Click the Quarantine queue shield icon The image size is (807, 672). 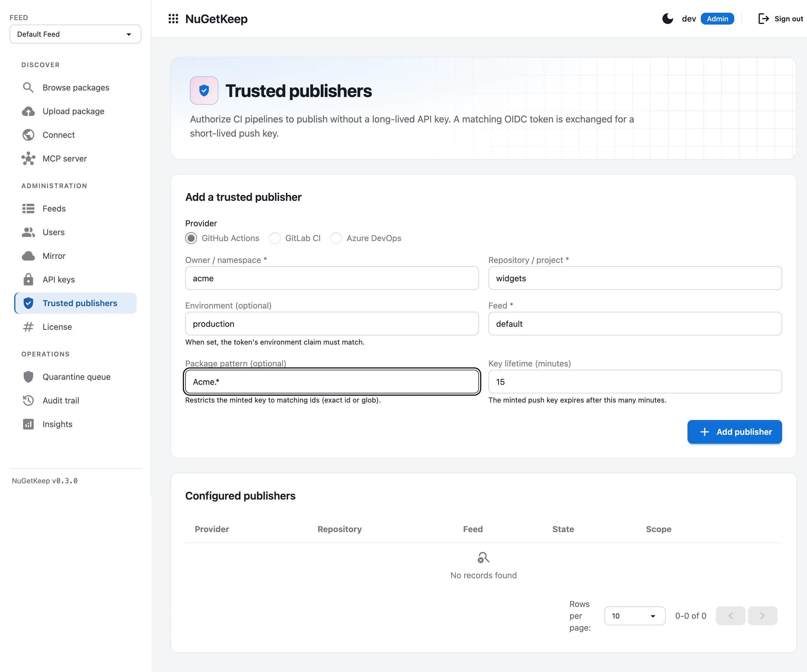point(28,377)
